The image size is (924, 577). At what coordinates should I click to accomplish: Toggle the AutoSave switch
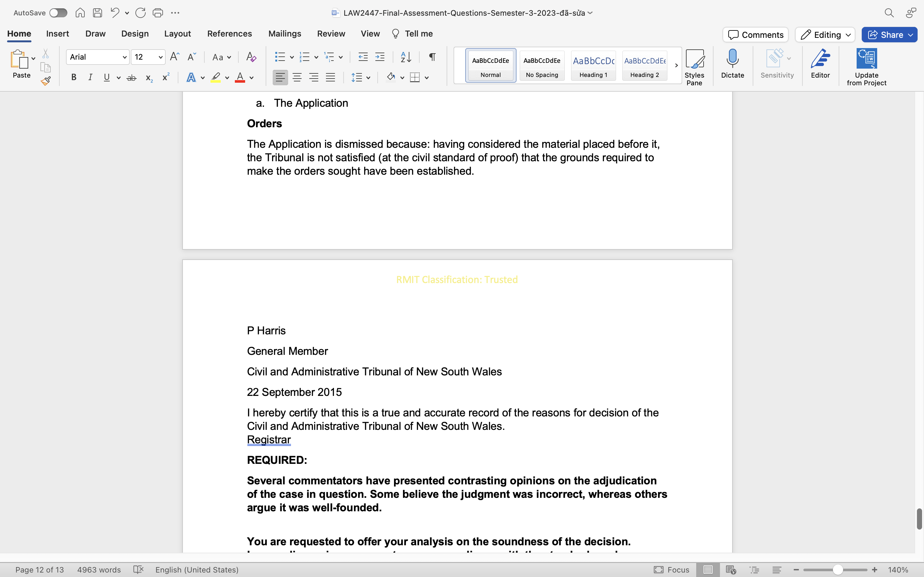point(58,13)
